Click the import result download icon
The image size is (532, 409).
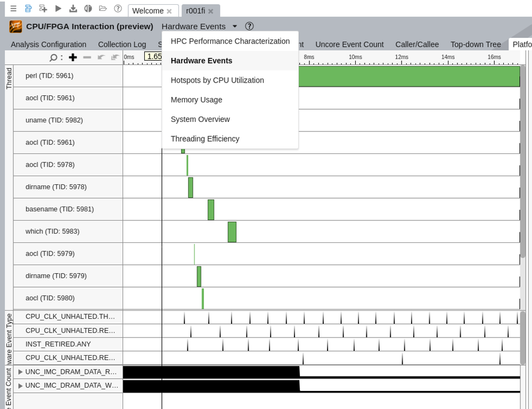pyautogui.click(x=73, y=9)
